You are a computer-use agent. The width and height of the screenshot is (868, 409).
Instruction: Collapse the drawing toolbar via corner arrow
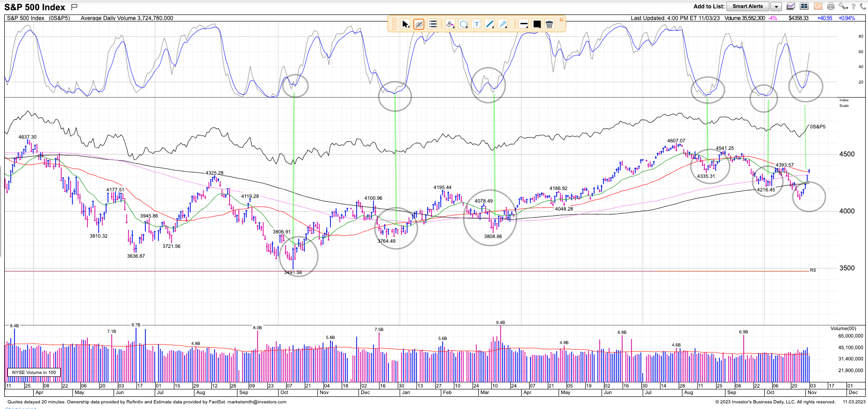pyautogui.click(x=562, y=19)
